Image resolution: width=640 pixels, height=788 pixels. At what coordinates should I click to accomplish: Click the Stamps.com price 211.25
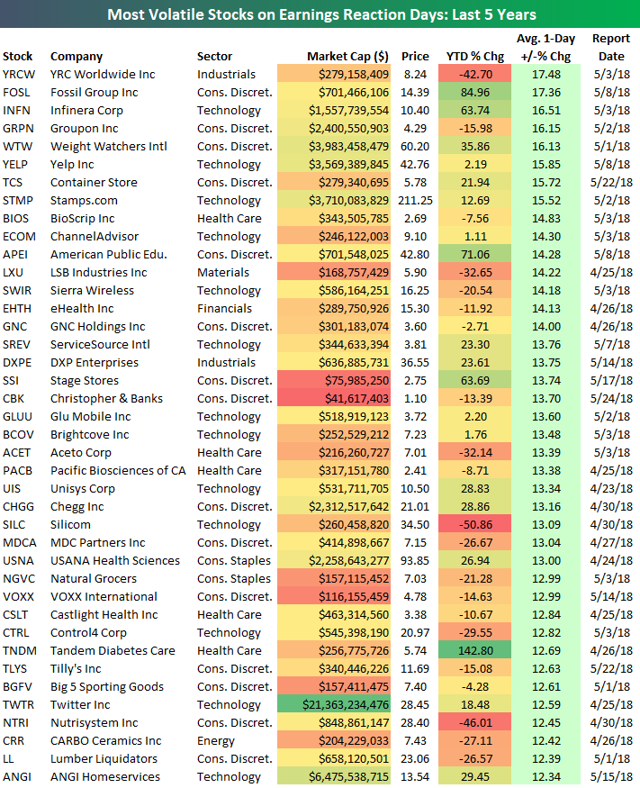tap(415, 201)
